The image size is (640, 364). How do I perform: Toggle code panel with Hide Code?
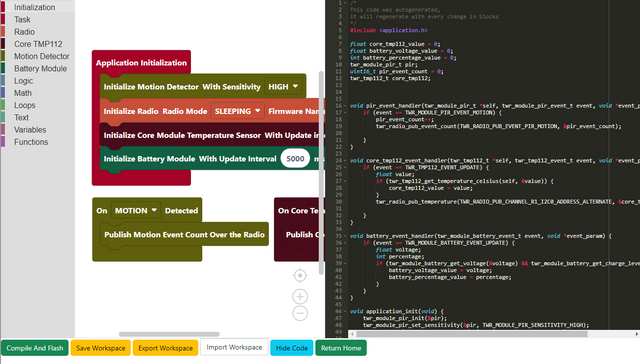pyautogui.click(x=292, y=348)
